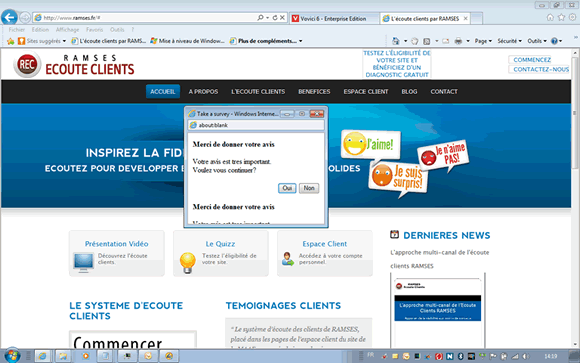The height and width of the screenshot is (363, 580).
Task: Click the page vertical scrollbar
Action: point(575,198)
